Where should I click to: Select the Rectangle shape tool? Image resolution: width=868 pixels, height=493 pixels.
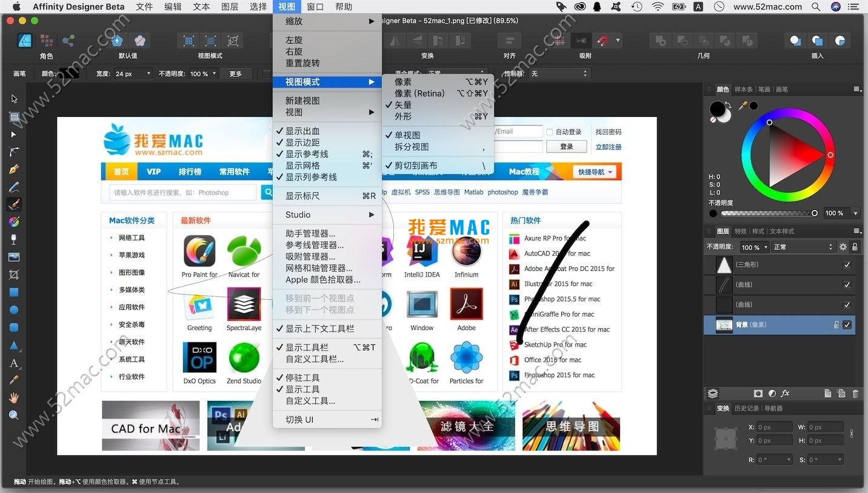[x=14, y=292]
